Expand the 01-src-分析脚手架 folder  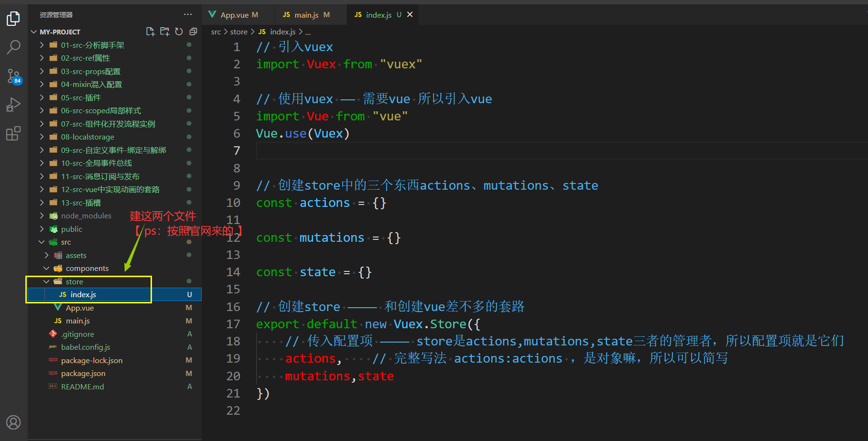click(x=42, y=45)
